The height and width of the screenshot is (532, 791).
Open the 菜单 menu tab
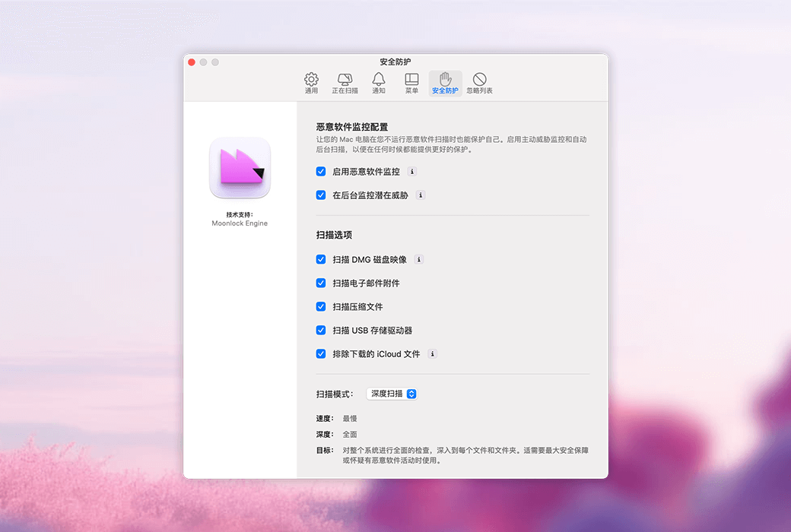[411, 83]
